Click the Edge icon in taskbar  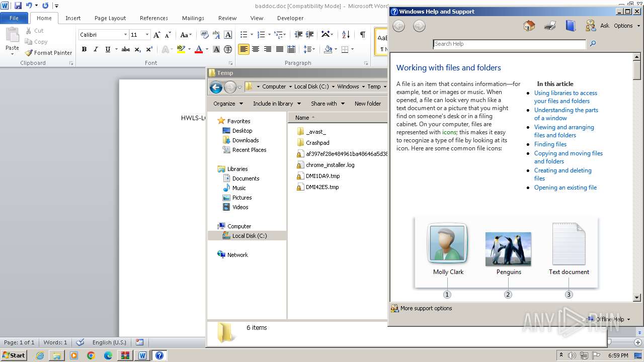click(x=108, y=355)
